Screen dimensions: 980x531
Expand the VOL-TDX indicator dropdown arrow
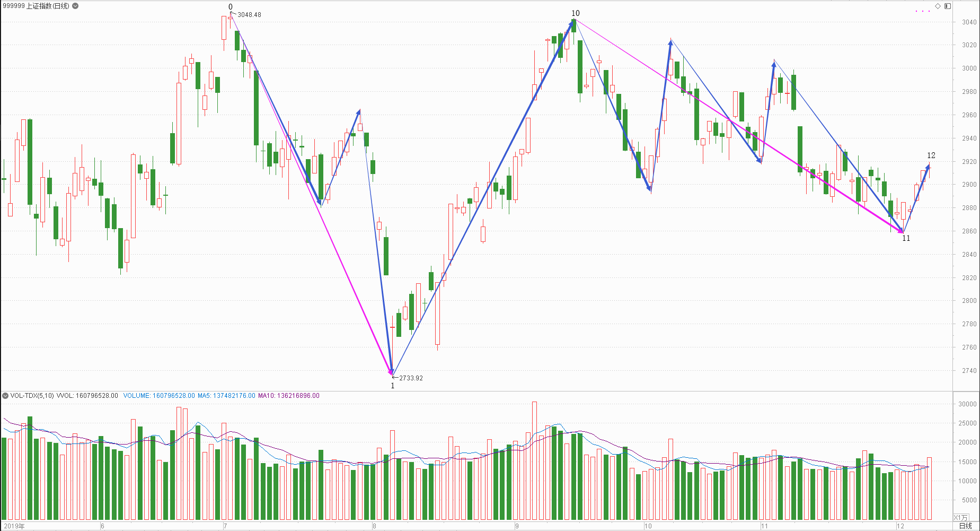click(x=5, y=396)
